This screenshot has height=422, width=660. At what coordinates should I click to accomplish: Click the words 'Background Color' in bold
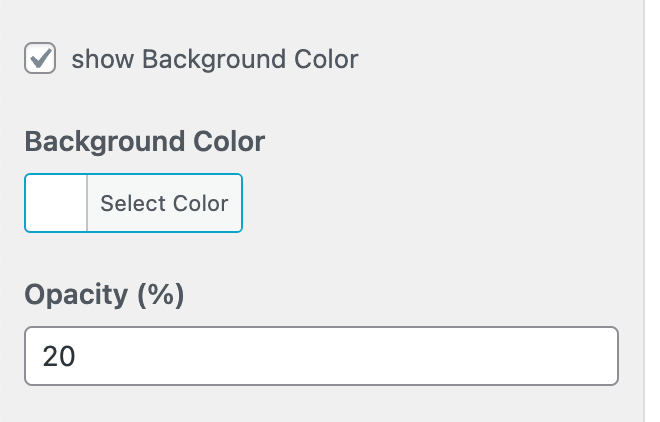(144, 141)
